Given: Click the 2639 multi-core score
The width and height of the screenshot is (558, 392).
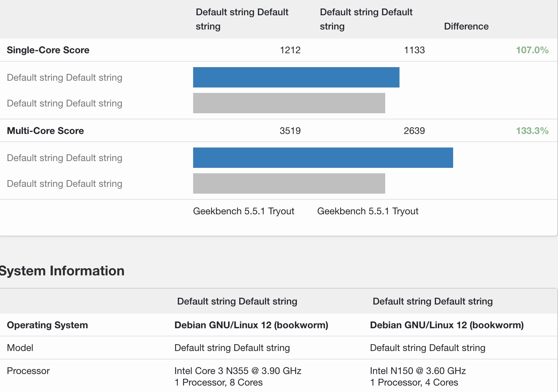Looking at the screenshot, I should coord(414,131).
